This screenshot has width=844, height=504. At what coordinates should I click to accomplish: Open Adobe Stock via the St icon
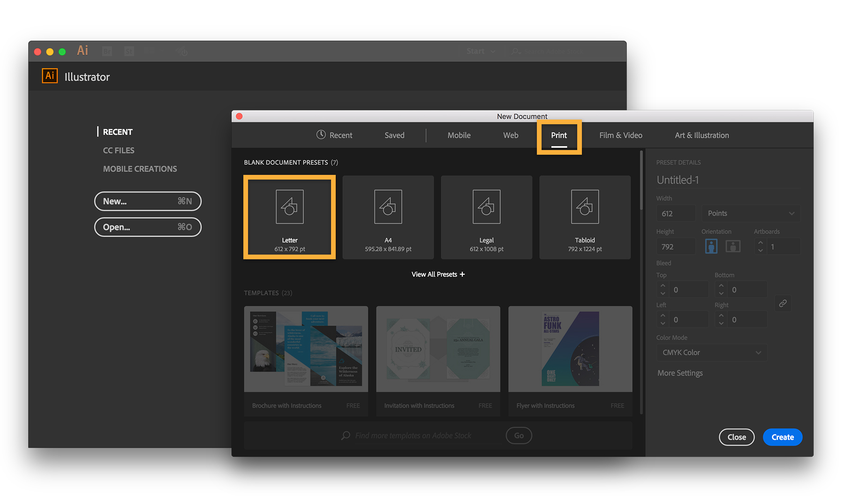tap(129, 51)
